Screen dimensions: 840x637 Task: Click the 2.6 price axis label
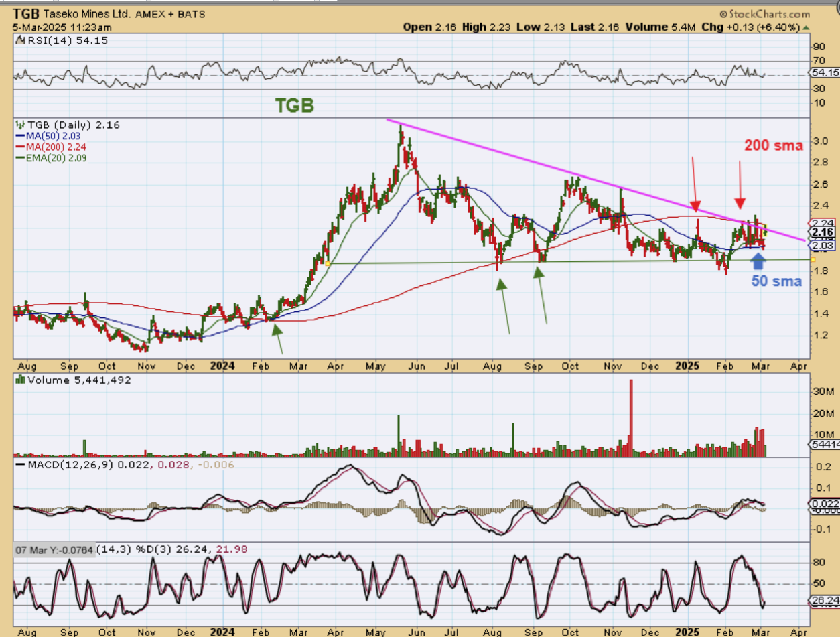tap(821, 184)
